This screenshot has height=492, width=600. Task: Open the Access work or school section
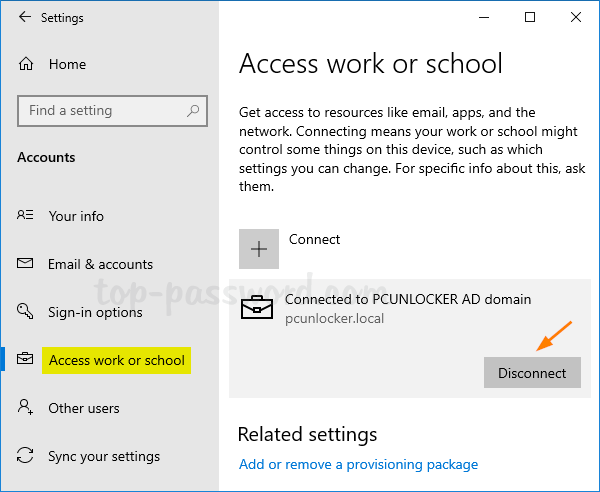point(117,360)
